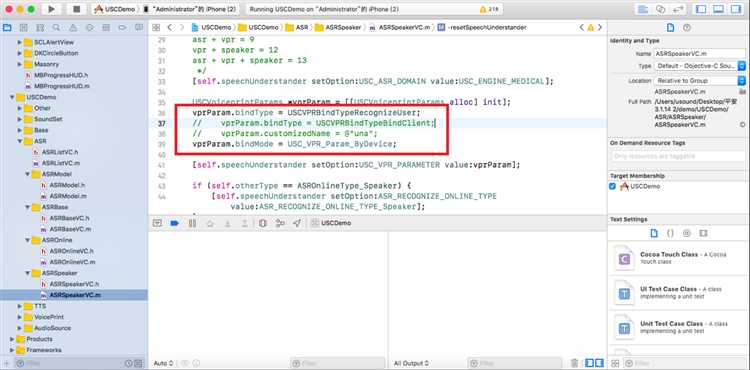
Task: Show the Issue navigator
Action: point(73,28)
